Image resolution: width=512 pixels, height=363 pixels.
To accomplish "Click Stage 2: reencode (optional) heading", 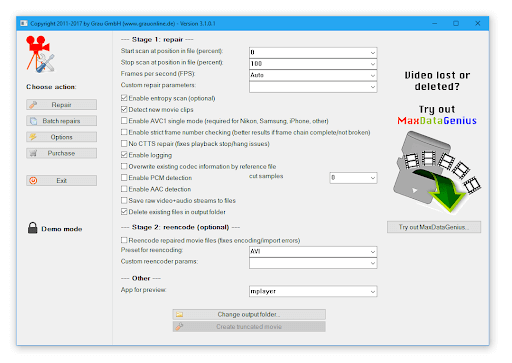I will point(180,227).
